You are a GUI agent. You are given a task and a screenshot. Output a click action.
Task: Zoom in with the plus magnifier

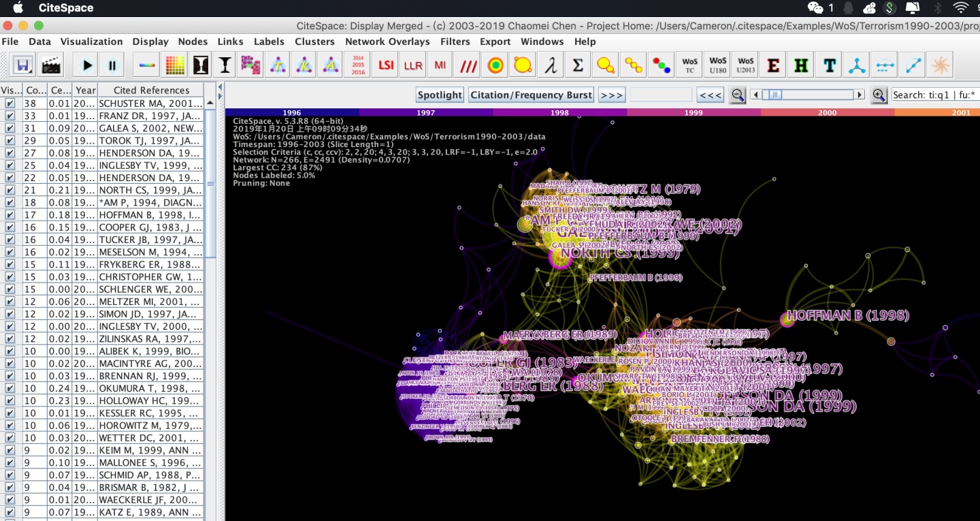tap(879, 95)
